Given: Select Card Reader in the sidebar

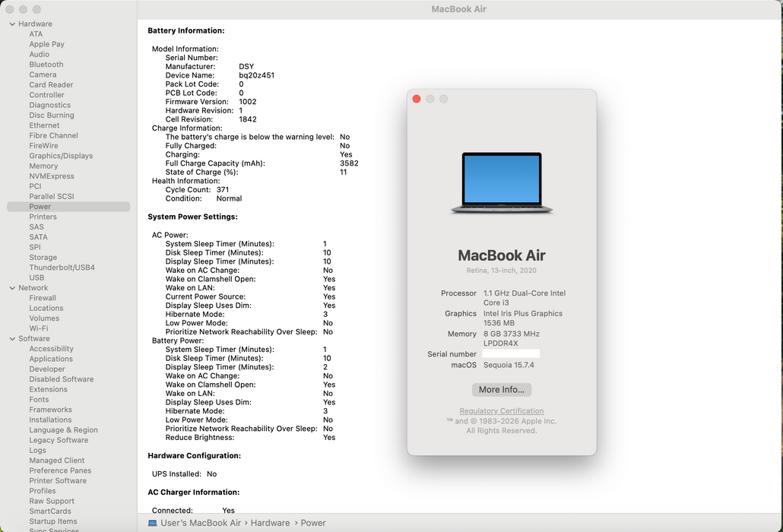Looking at the screenshot, I should (x=51, y=85).
